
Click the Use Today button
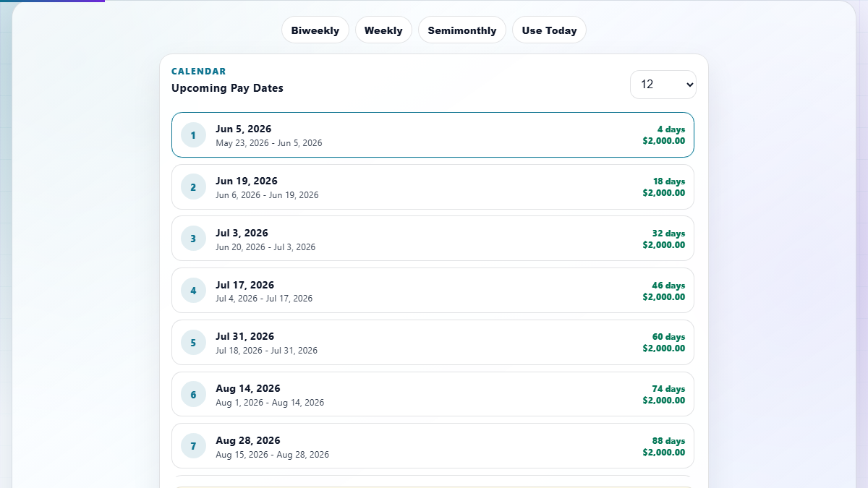pos(549,30)
